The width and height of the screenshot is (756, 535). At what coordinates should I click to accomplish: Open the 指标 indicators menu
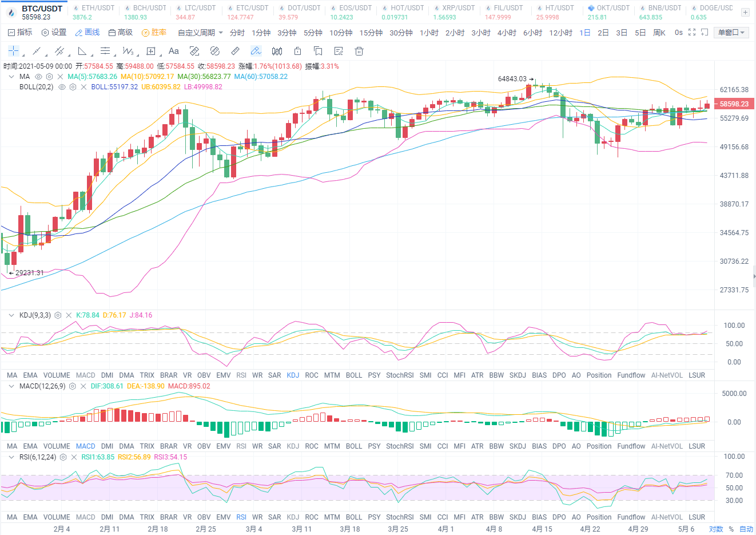coord(21,33)
